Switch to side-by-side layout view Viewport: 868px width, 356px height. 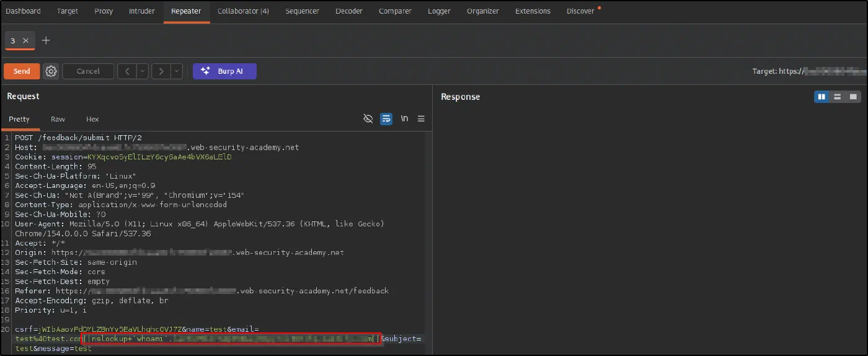click(821, 97)
